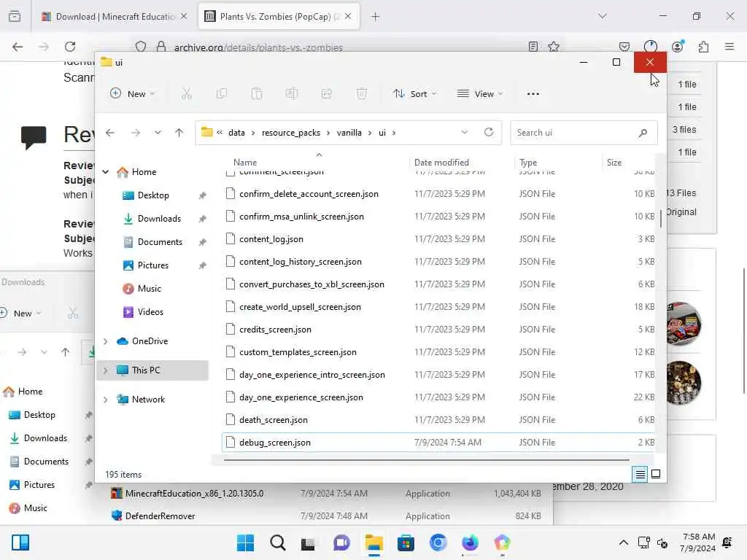Select Documents in ui window sidebar
Image resolution: width=747 pixels, height=560 pixels.
(160, 242)
